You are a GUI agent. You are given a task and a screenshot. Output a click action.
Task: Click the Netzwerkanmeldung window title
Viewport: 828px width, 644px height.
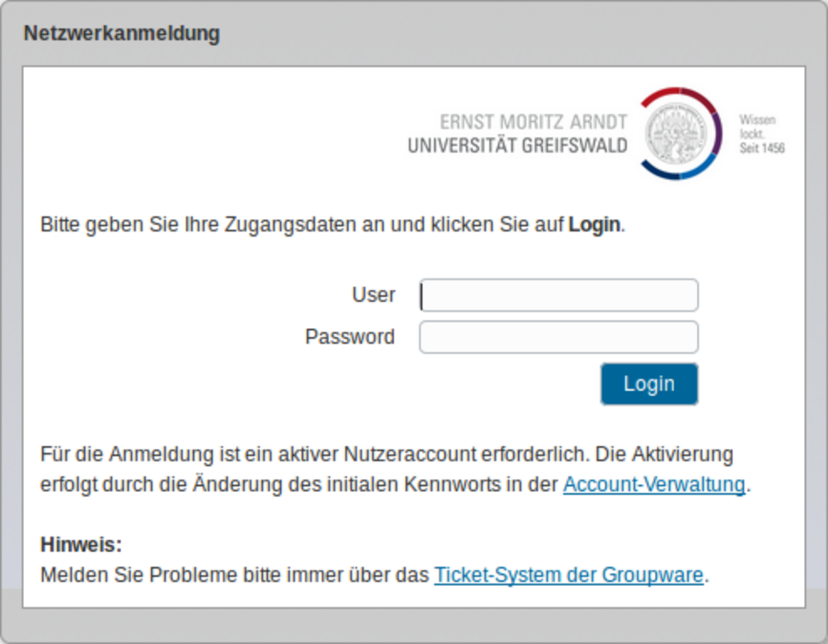[x=121, y=33]
